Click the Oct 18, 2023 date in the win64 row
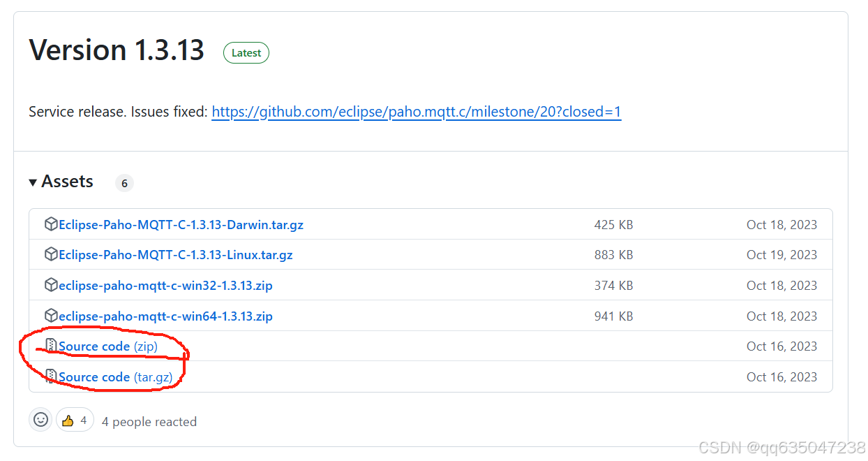Screen dimensions: 868x461 pos(781,316)
